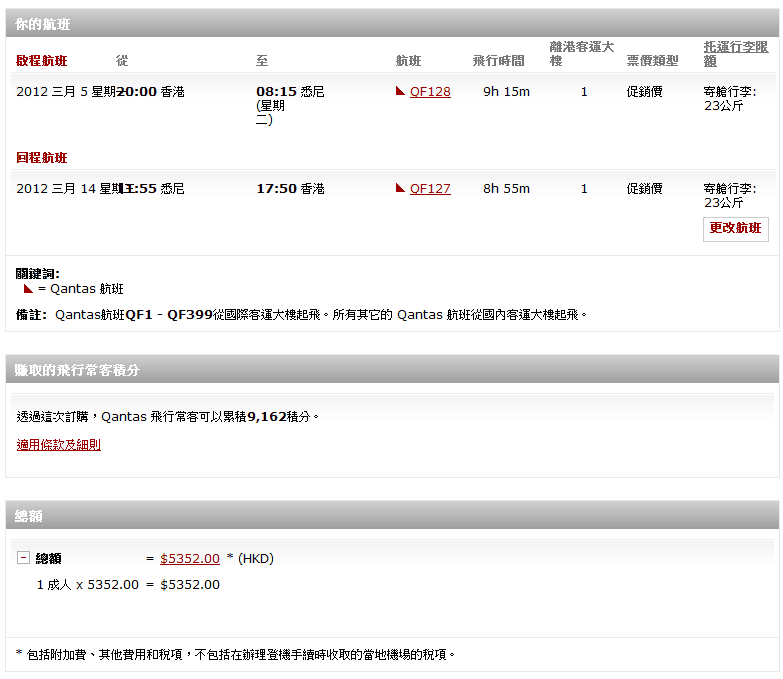Click the red asterisk in the footnote
This screenshot has height=679, width=783.
point(19,655)
